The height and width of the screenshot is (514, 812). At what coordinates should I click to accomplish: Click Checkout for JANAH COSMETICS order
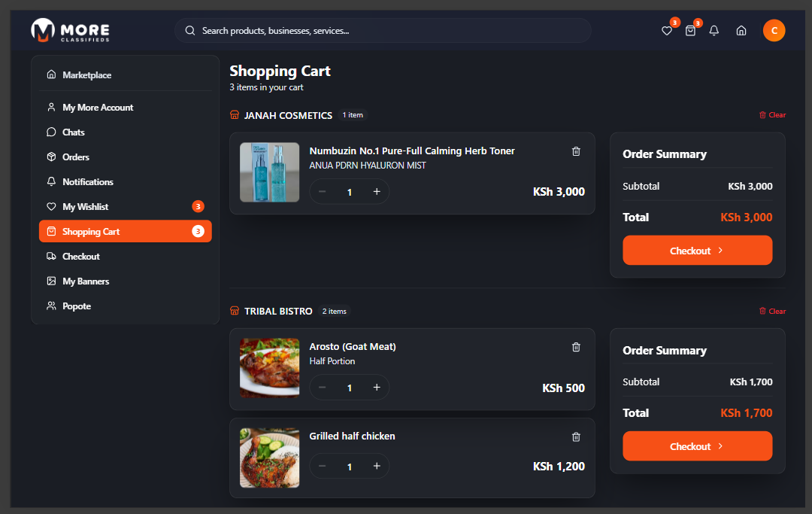click(x=697, y=250)
